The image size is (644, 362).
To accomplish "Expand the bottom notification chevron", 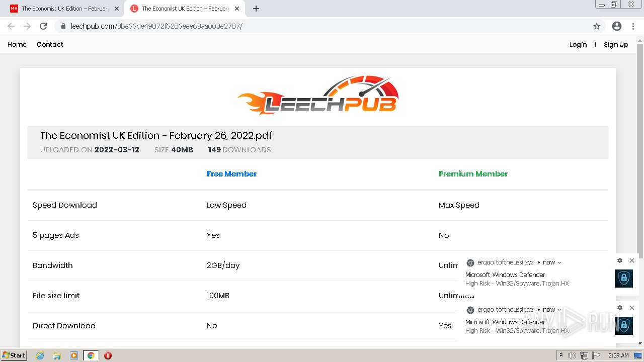I will click(559, 310).
